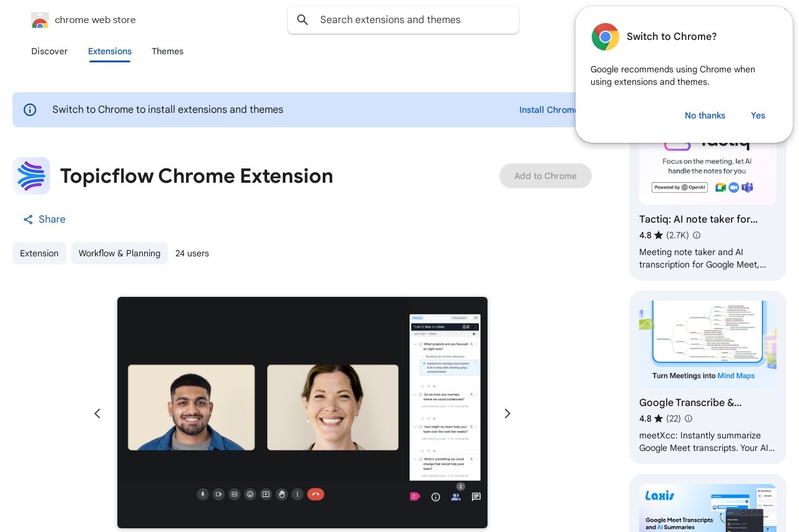The height and width of the screenshot is (532, 799).
Task: Click the camera icon in the meeting screenshot
Action: click(218, 494)
